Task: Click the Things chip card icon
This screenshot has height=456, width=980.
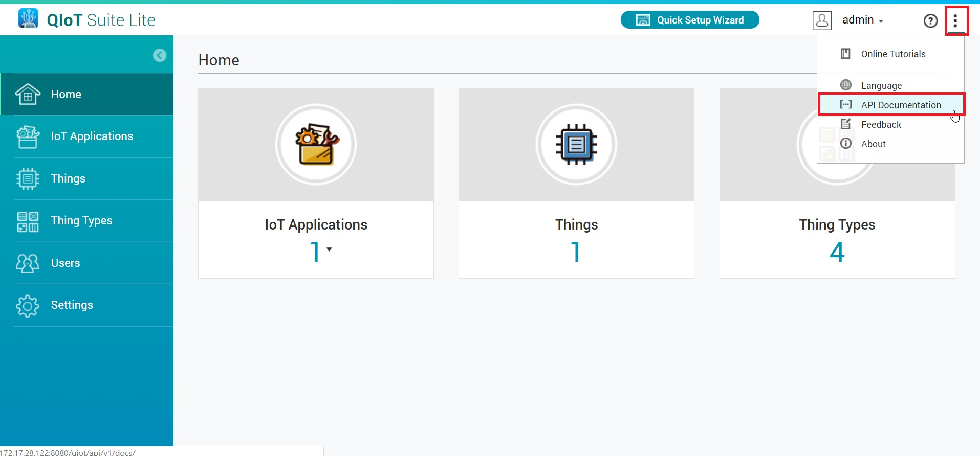Action: (576, 145)
